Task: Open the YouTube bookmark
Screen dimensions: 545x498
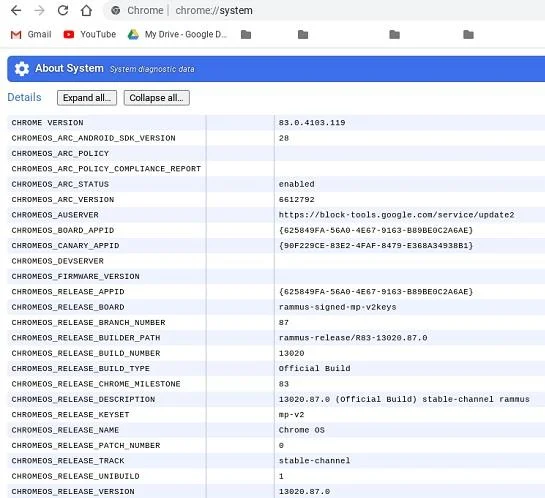Action: coord(90,34)
